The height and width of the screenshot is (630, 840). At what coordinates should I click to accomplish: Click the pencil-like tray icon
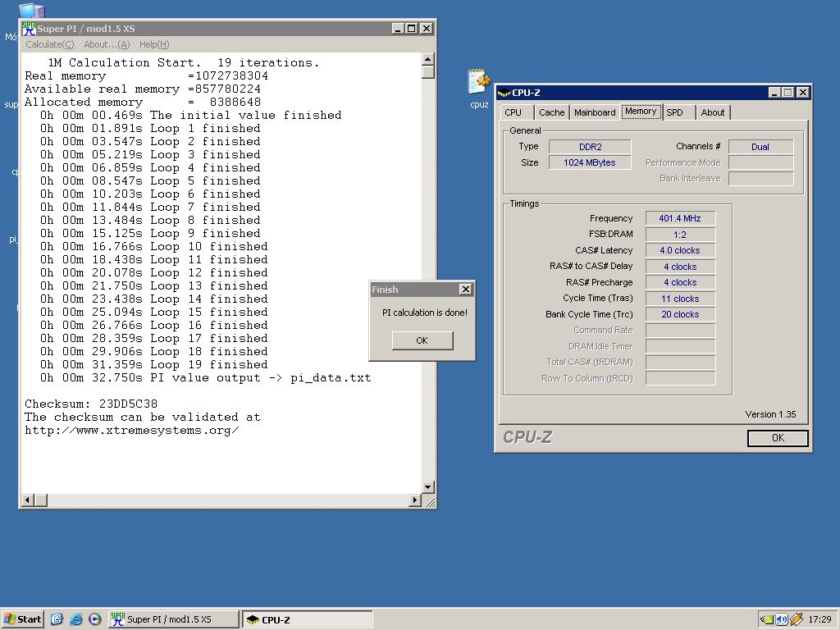797,619
